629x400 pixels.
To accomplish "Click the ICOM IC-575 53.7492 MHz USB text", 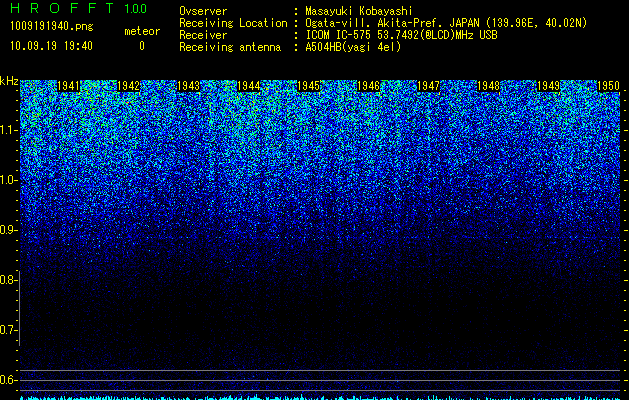I will tap(401, 35).
